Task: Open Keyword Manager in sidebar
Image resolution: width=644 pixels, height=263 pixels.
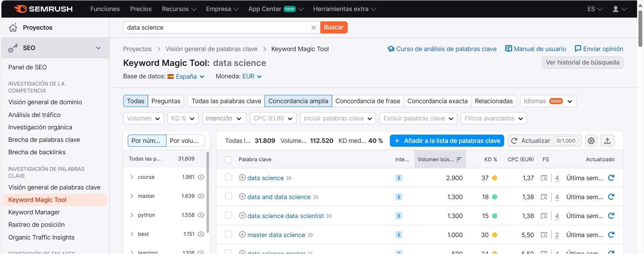Action: tap(34, 212)
